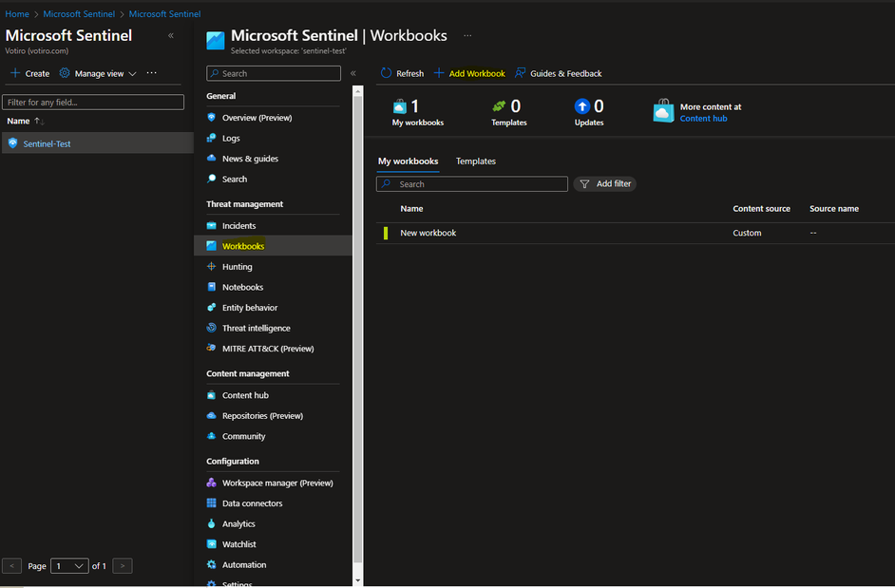This screenshot has height=588, width=895.
Task: Click the Watchlist icon
Action: (211, 544)
